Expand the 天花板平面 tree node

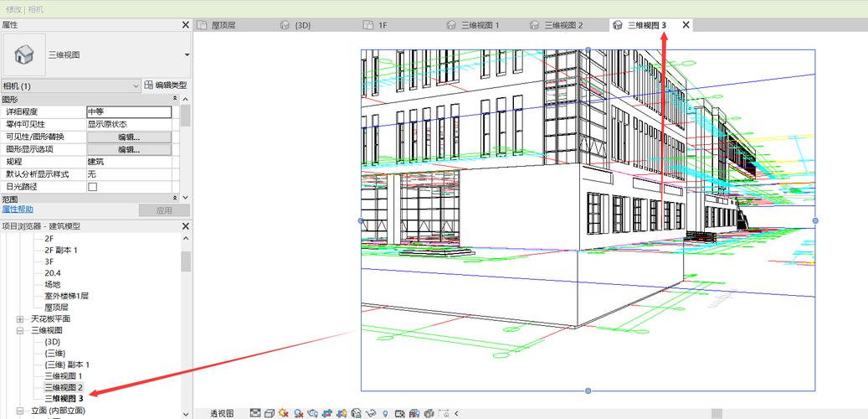click(x=20, y=319)
